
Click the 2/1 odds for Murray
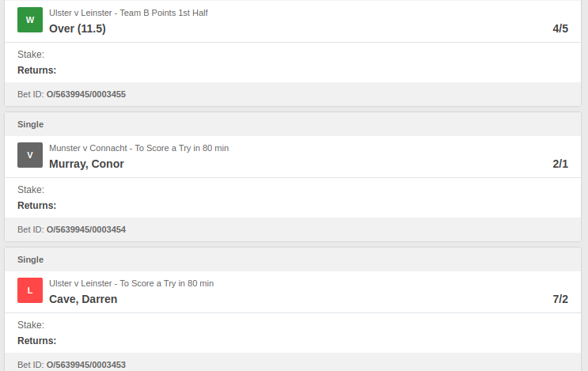[x=560, y=164]
